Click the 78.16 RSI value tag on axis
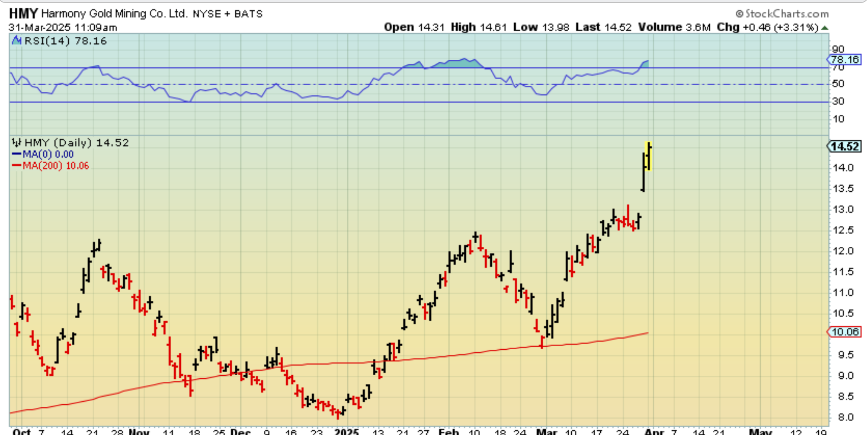 [x=844, y=60]
